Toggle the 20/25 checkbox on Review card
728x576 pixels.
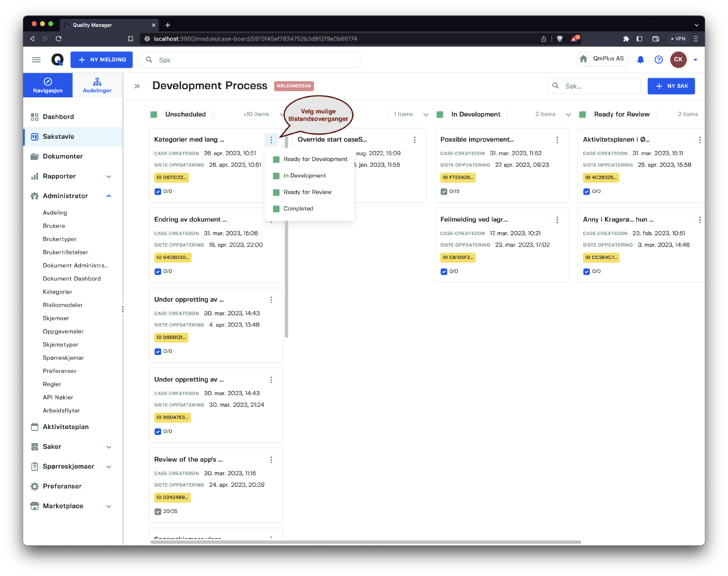pyautogui.click(x=158, y=511)
